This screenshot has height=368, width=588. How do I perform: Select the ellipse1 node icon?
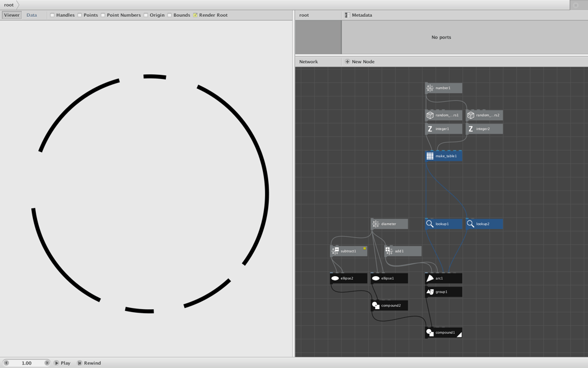375,279
